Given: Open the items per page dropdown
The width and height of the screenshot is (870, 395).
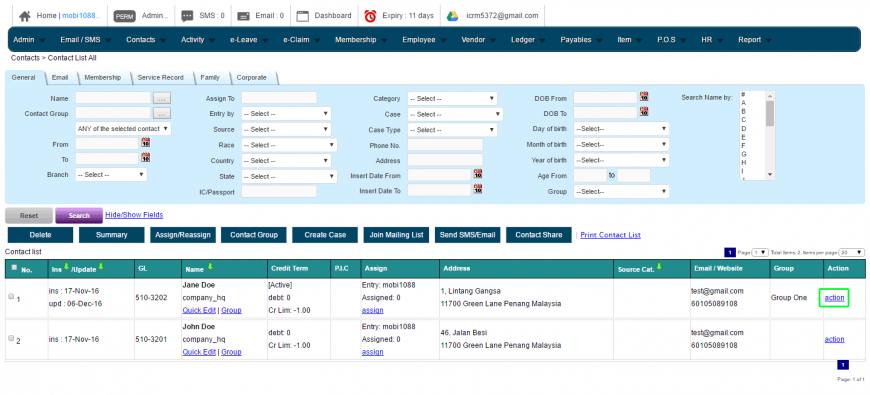Looking at the screenshot, I should pyautogui.click(x=852, y=252).
